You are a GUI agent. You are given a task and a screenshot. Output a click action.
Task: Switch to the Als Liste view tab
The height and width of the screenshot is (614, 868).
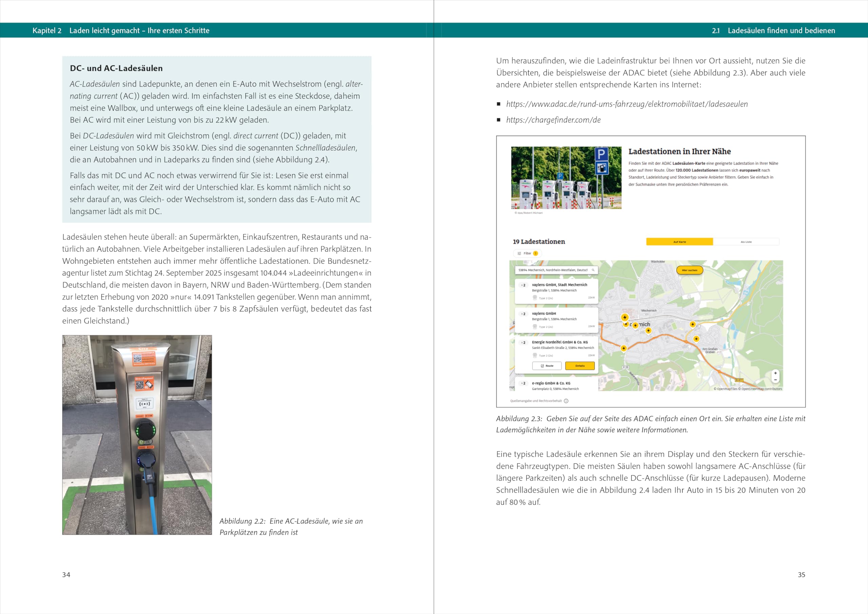(746, 242)
